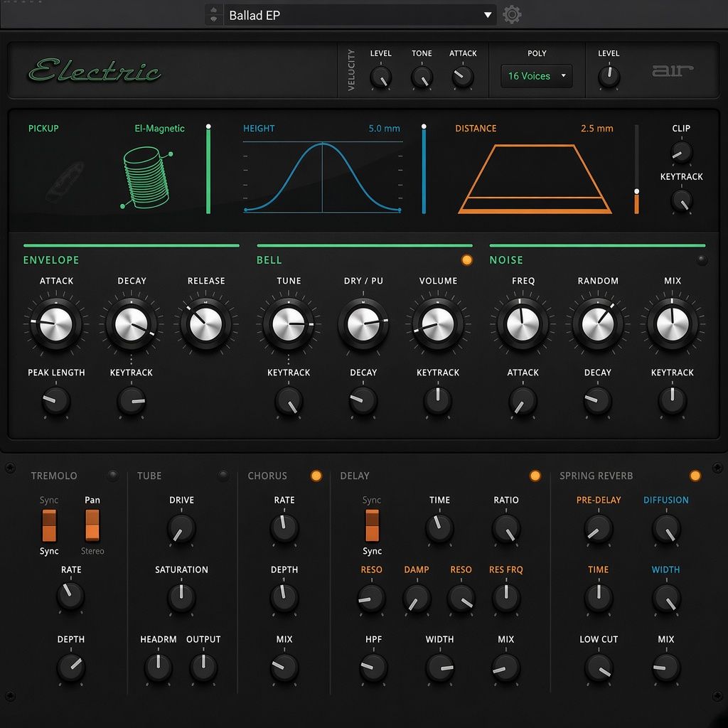728x728 pixels.
Task: Click the Bell DECAY small knob
Action: tap(363, 401)
